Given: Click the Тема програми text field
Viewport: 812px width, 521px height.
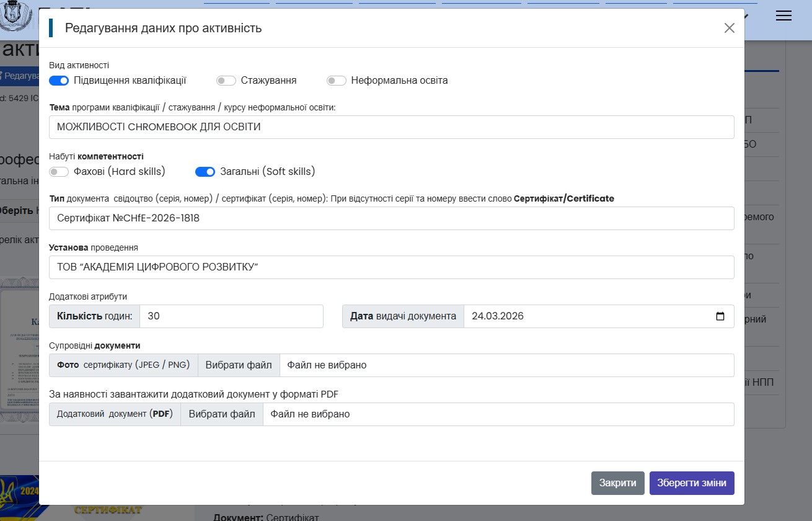Looking at the screenshot, I should [392, 127].
